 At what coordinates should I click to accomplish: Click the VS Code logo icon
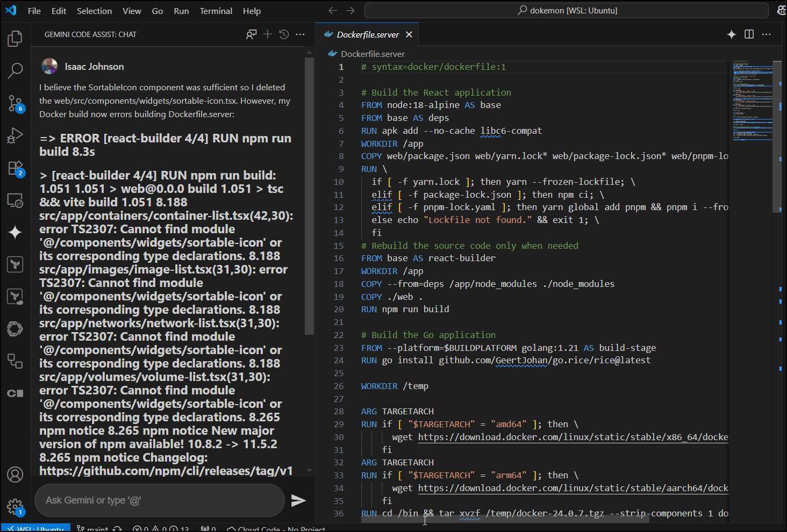(11, 10)
